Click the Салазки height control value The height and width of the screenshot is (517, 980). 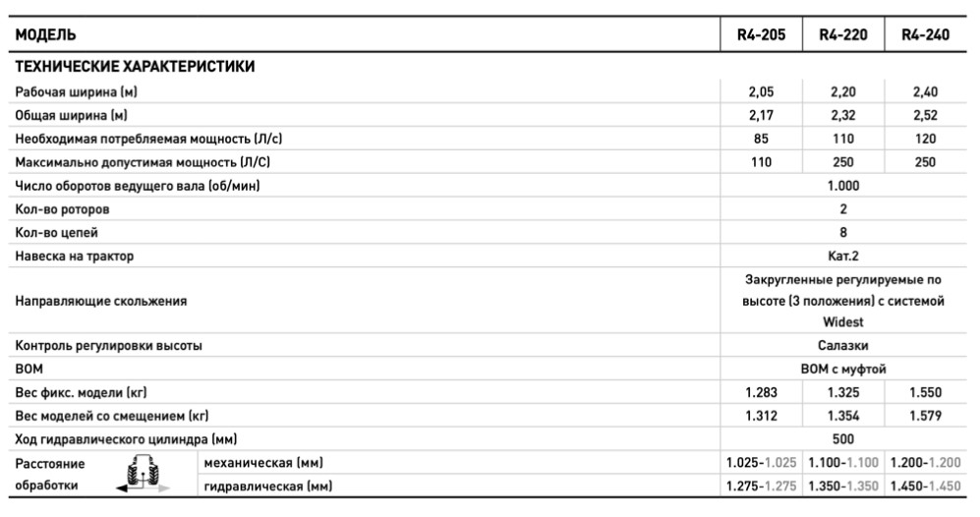[x=843, y=346]
